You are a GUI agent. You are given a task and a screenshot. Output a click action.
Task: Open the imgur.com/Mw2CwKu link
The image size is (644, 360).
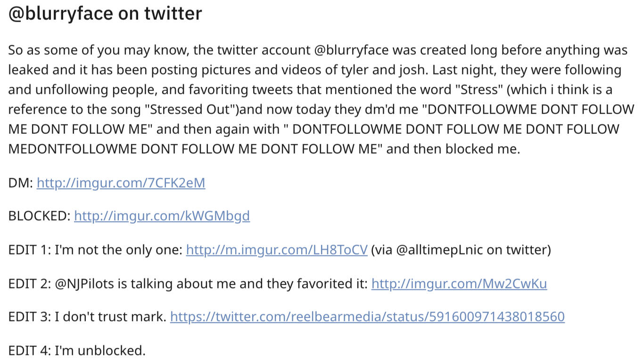(459, 284)
